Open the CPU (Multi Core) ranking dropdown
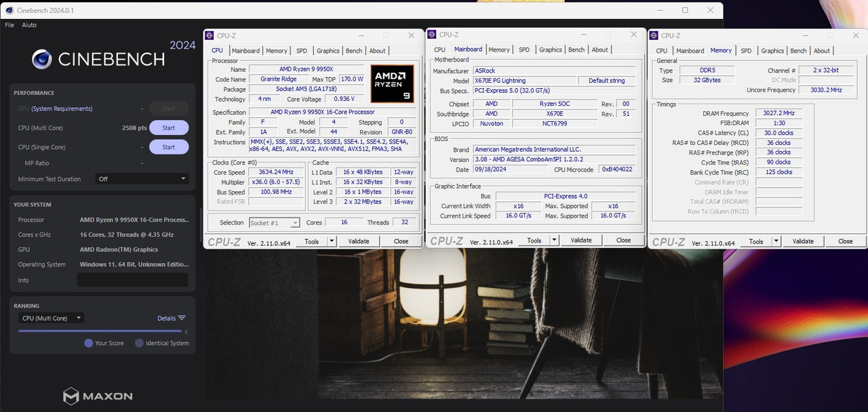The height and width of the screenshot is (412, 868). click(51, 318)
